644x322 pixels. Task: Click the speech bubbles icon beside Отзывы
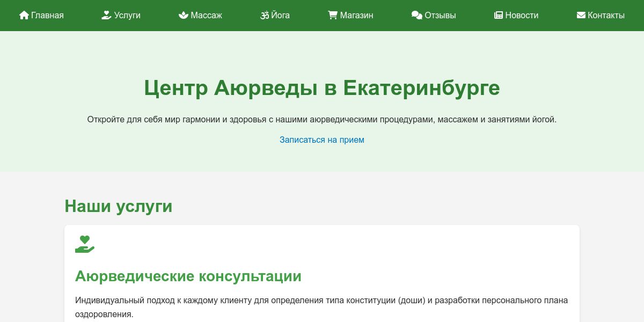pos(417,16)
